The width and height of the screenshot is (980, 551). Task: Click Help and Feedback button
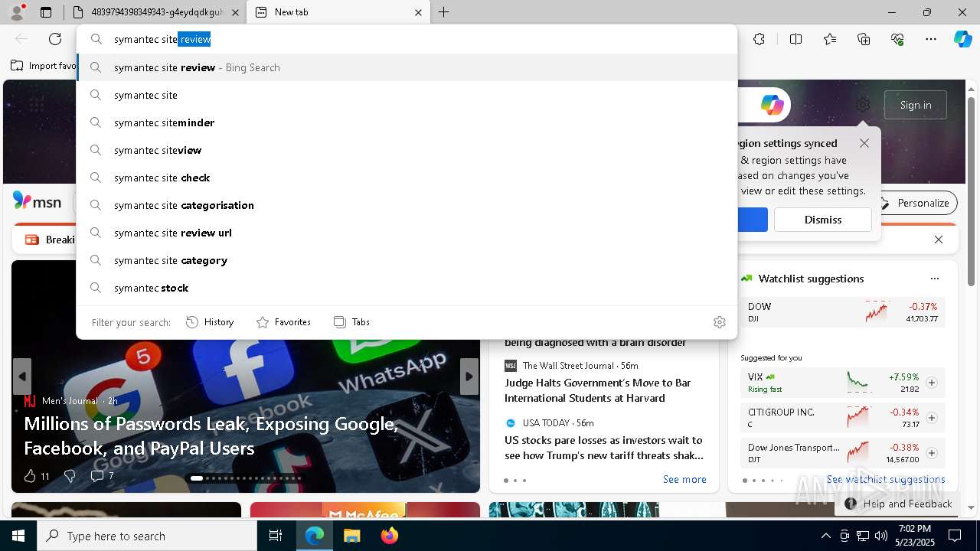(x=899, y=504)
